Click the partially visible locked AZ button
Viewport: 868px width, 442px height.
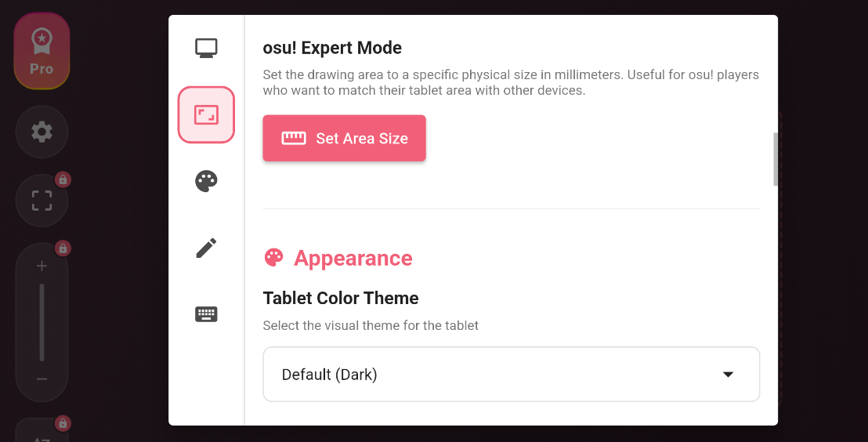42,433
